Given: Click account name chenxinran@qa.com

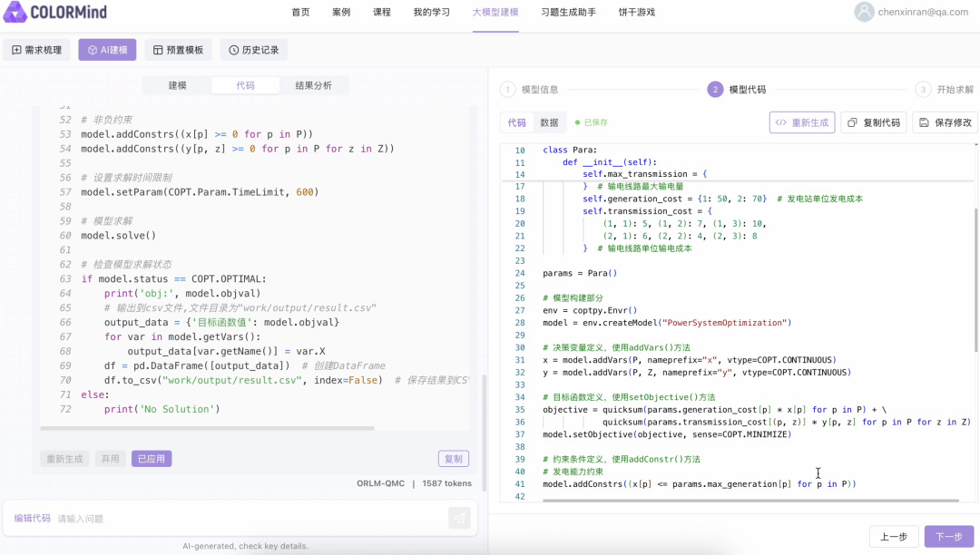Looking at the screenshot, I should (x=923, y=12).
